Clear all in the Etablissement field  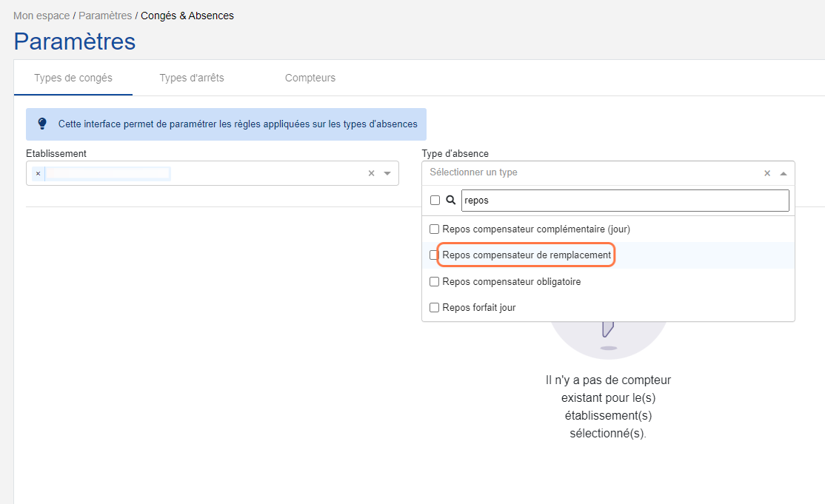[372, 173]
